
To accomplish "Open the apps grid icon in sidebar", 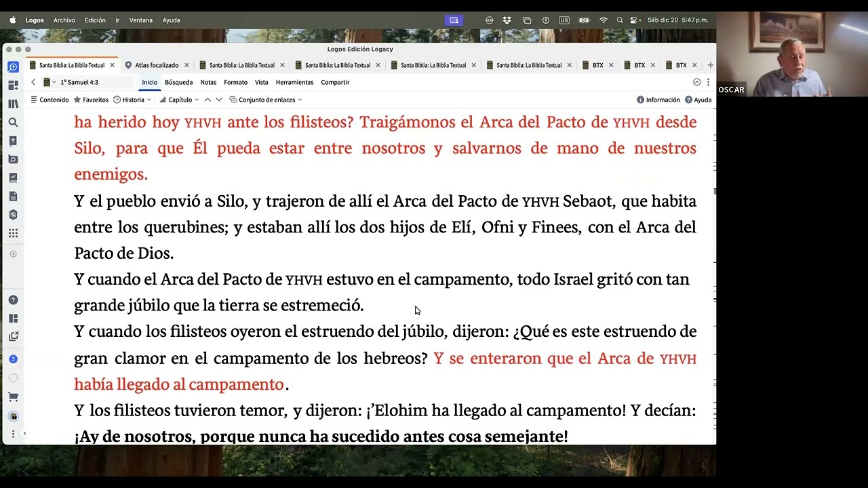I will (13, 233).
